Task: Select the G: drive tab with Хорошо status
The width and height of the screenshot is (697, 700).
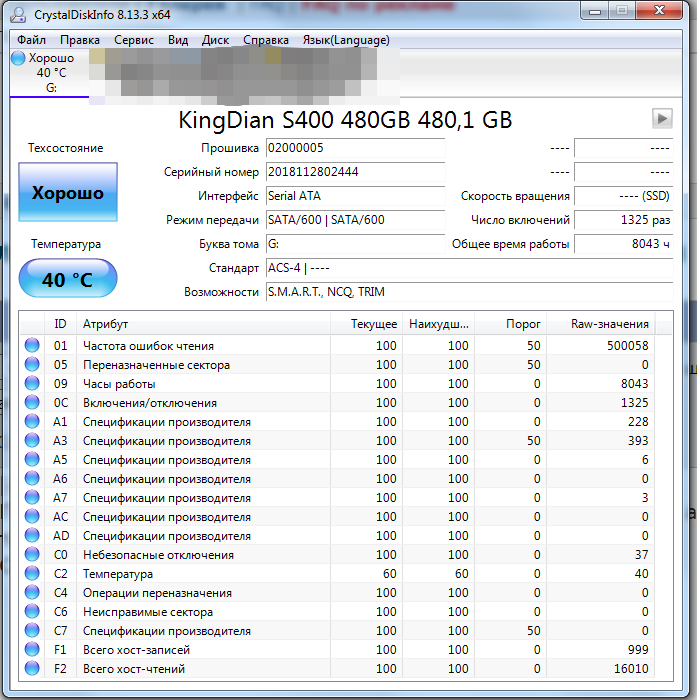Action: pos(49,73)
